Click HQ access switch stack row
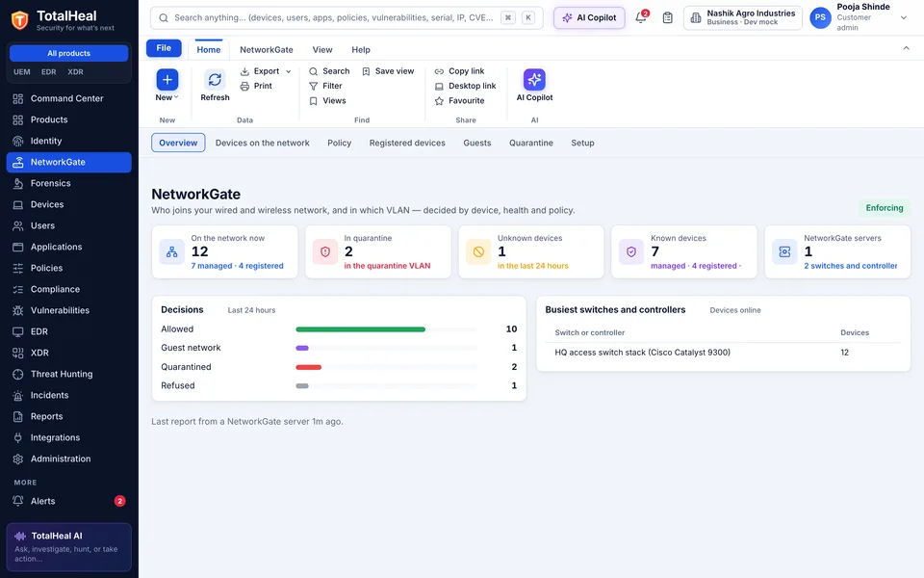The image size is (924, 578). (x=723, y=353)
